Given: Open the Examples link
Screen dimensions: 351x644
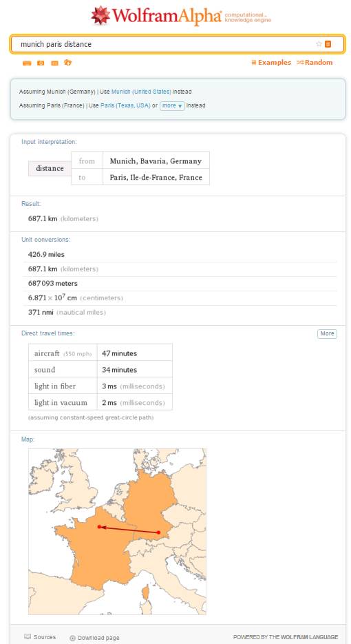Looking at the screenshot, I should 271,63.
